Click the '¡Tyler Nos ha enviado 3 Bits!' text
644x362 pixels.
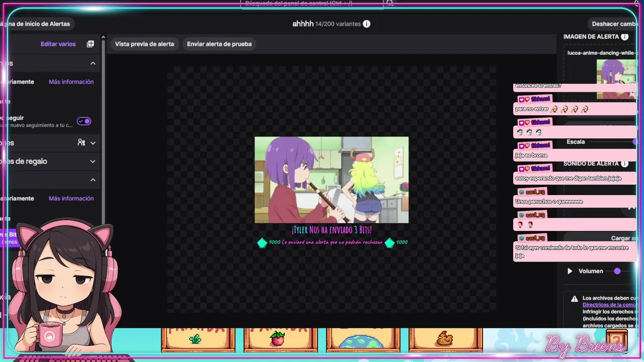[x=332, y=230]
